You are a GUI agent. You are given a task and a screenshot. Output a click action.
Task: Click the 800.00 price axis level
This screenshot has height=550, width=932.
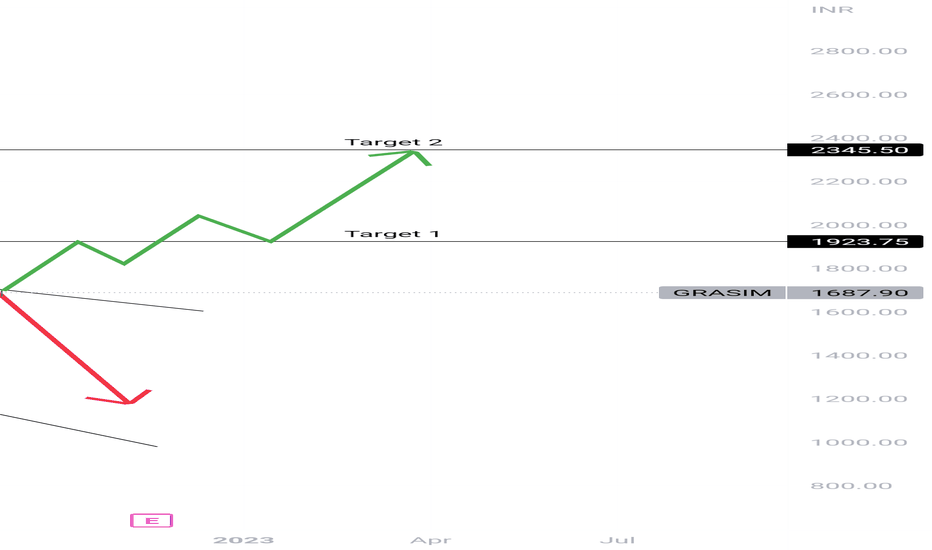point(851,486)
